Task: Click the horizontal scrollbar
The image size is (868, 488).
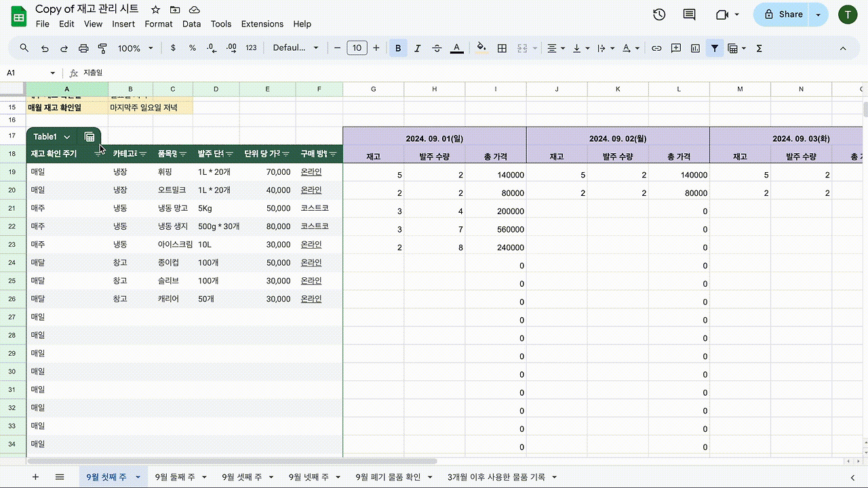Action: [x=232, y=462]
